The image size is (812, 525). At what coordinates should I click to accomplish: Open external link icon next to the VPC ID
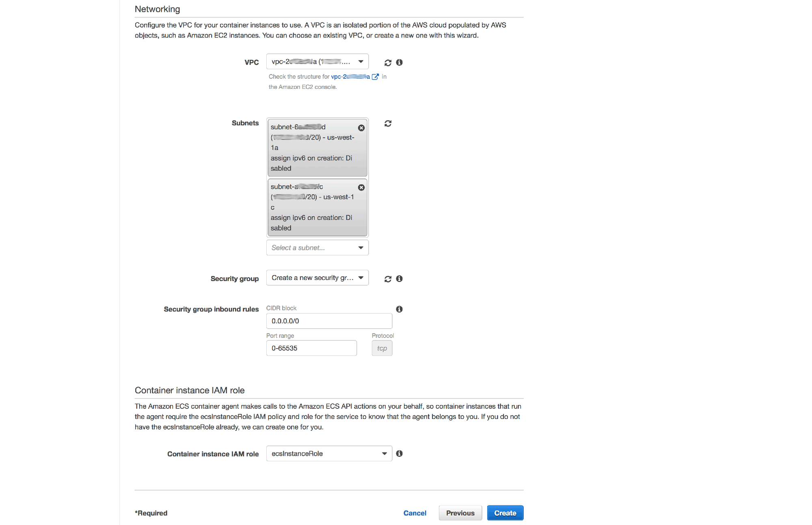click(376, 77)
